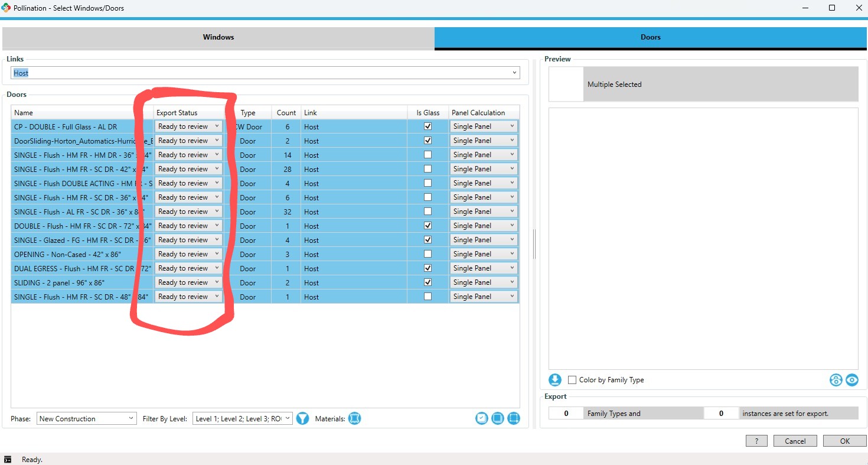Open the console icon in status bar
868x465 pixels.
point(8,459)
